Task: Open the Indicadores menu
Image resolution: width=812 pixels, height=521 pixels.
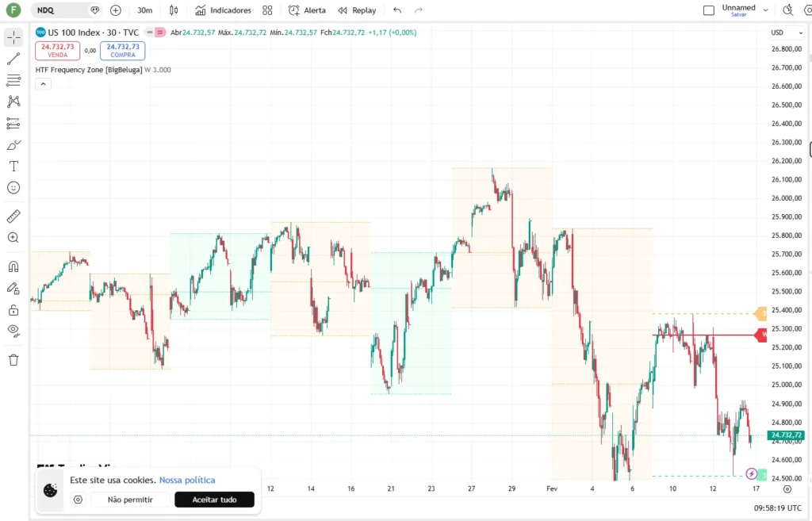Action: click(x=223, y=10)
